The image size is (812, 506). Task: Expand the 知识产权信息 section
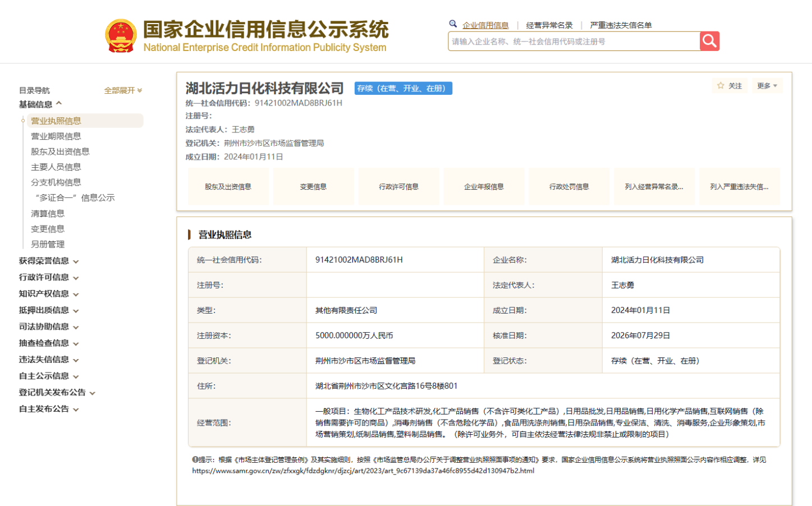pyautogui.click(x=49, y=293)
